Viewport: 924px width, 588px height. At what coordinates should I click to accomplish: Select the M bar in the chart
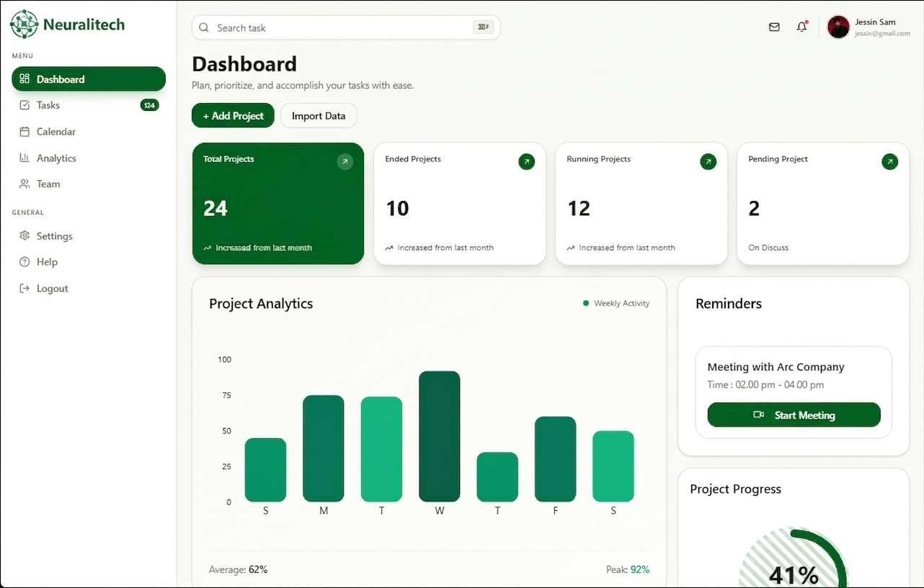[324, 448]
